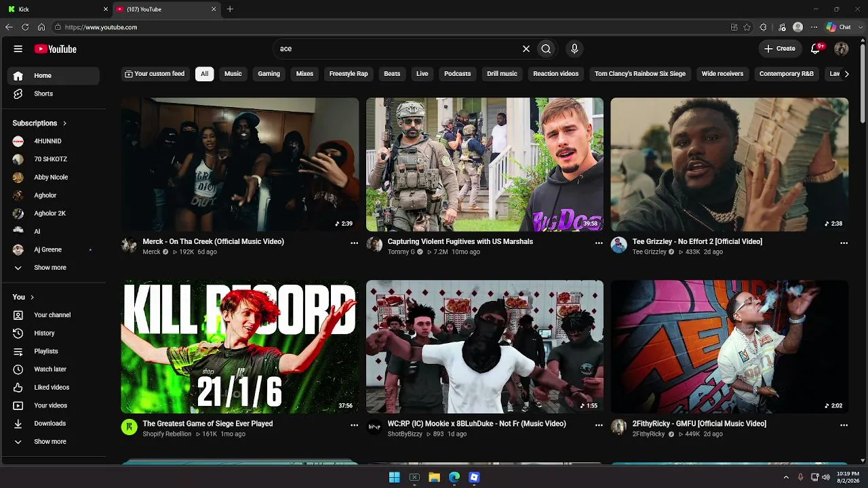Run search with the magnifying glass button
The height and width of the screenshot is (488, 868).
tap(546, 49)
